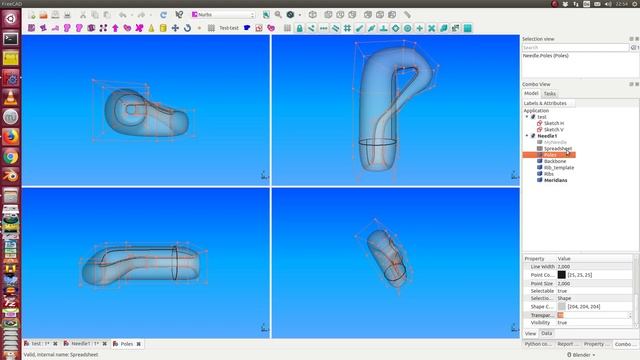The width and height of the screenshot is (640, 360).
Task: Click the Labels & Attributes header
Action: pos(549,103)
